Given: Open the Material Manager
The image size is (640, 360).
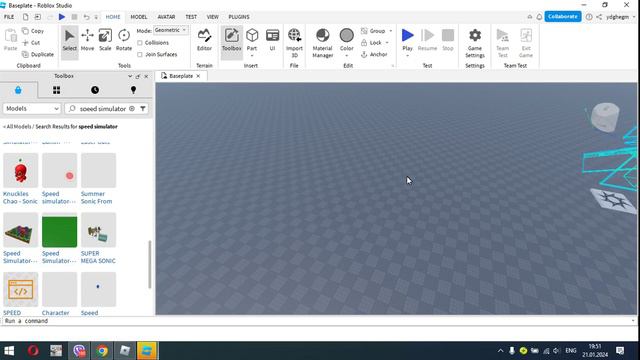Looking at the screenshot, I should [322, 43].
